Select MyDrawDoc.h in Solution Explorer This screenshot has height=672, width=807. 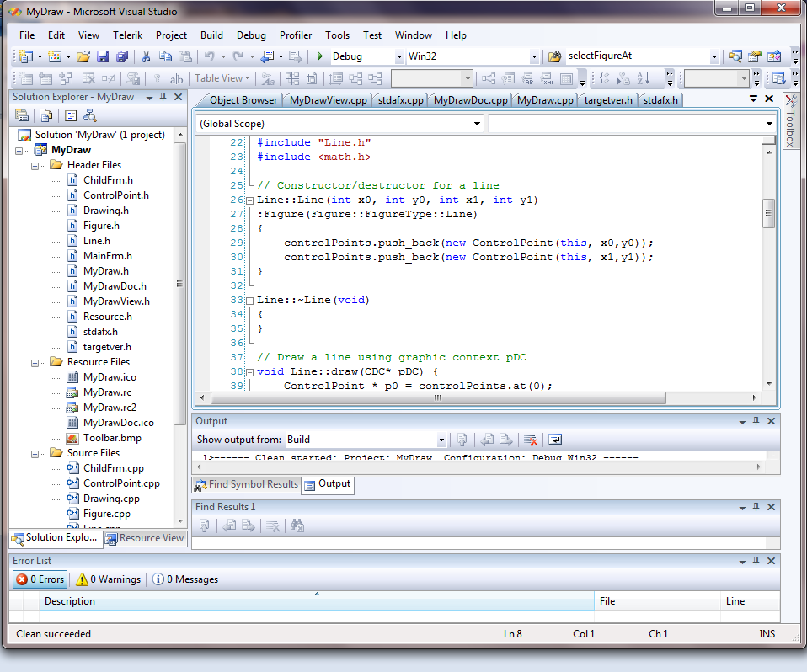tap(115, 286)
